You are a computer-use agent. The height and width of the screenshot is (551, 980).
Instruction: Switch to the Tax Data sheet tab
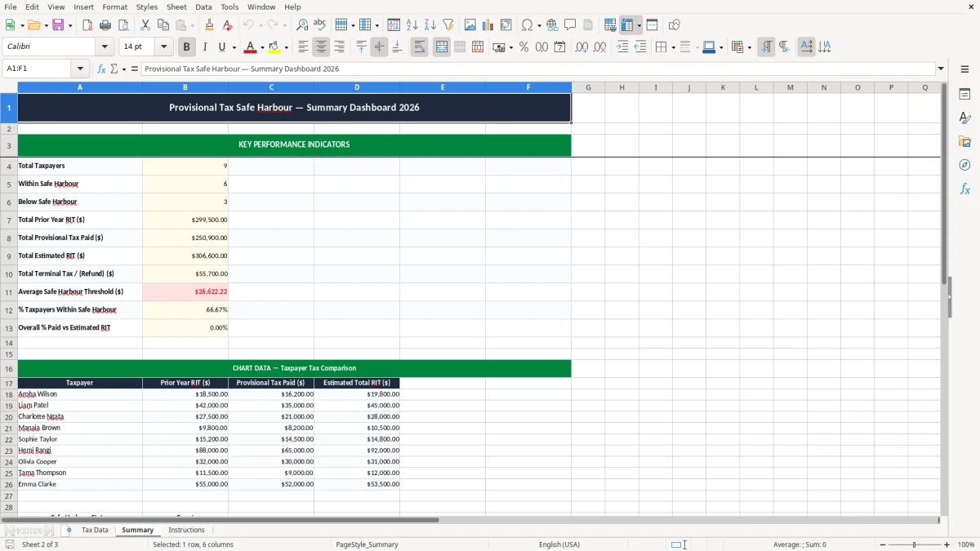point(95,530)
